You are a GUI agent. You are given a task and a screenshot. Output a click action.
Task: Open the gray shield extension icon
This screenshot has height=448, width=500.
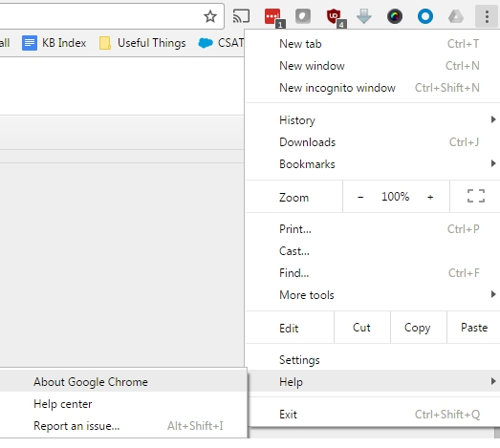pos(303,16)
